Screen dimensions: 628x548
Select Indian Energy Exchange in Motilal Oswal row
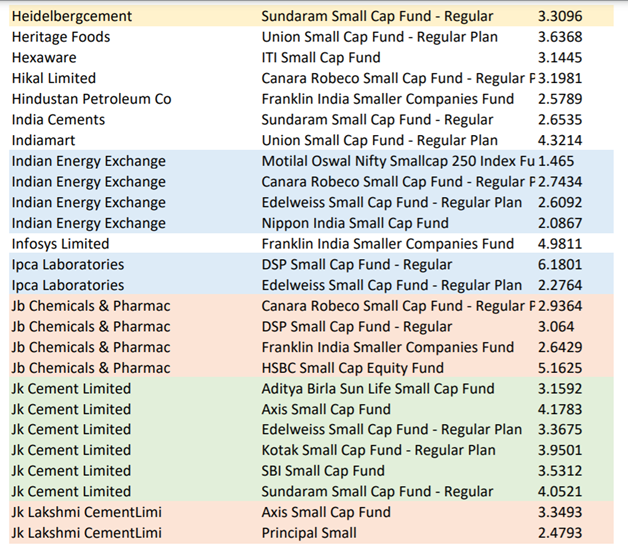(89, 161)
